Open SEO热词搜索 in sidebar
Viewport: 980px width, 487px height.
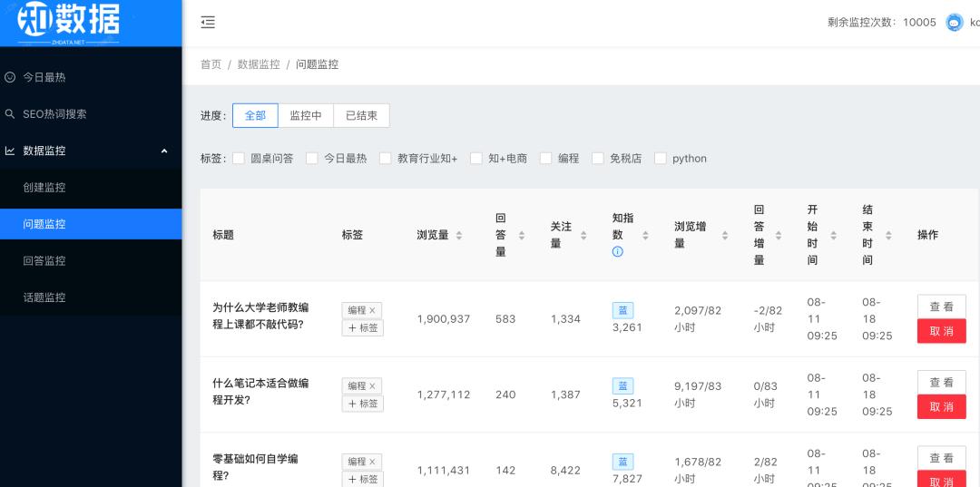[91, 114]
